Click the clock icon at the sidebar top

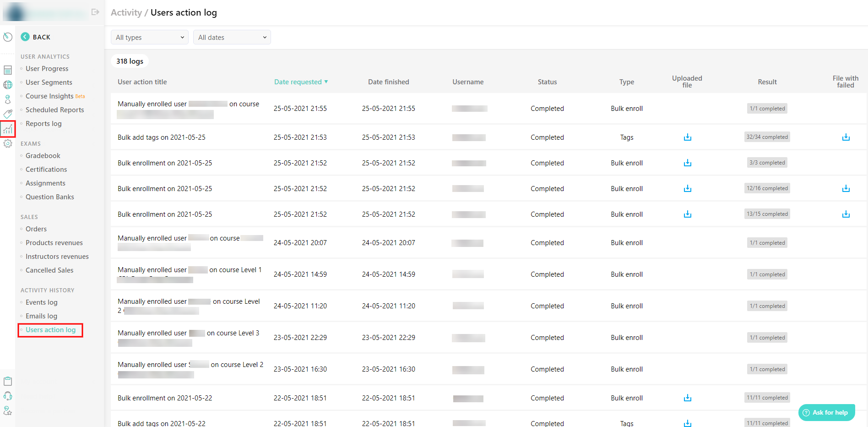(x=7, y=37)
